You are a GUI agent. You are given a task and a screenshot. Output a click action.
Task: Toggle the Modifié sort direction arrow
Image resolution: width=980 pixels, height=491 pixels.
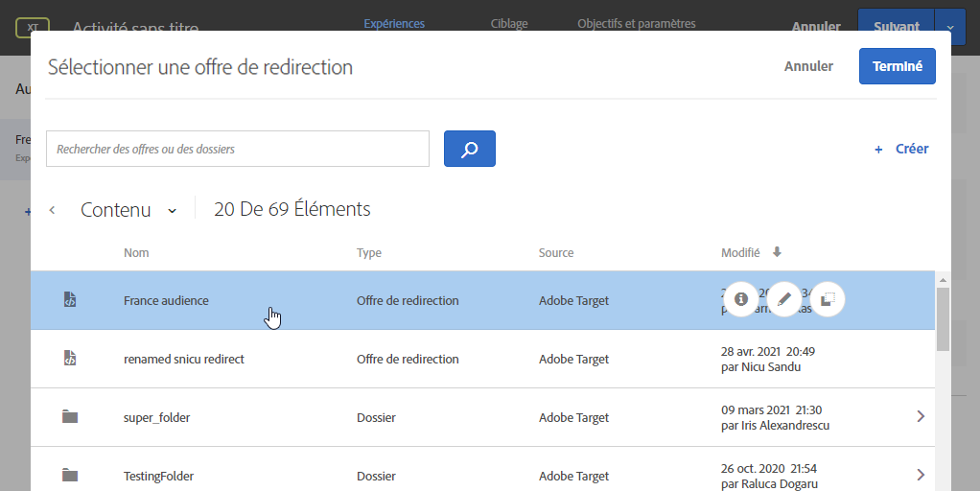click(x=777, y=252)
